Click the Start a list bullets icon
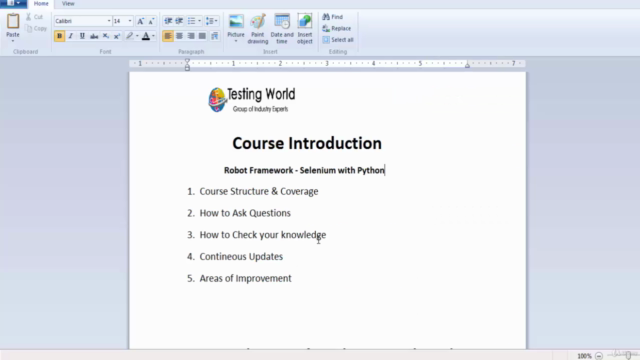 click(x=191, y=21)
